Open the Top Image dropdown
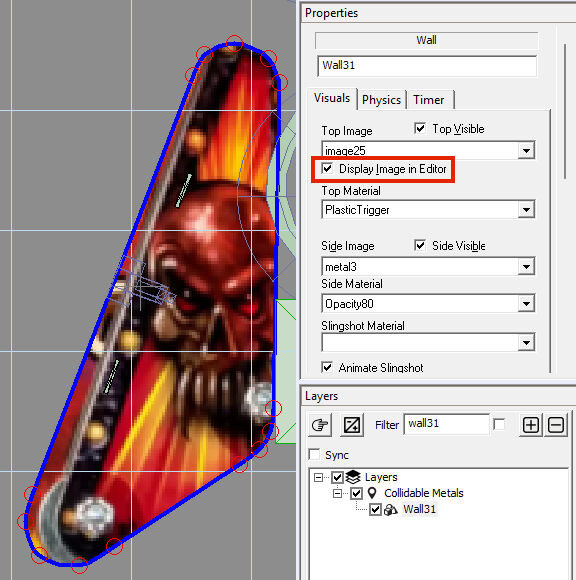576x580 pixels. tap(526, 151)
